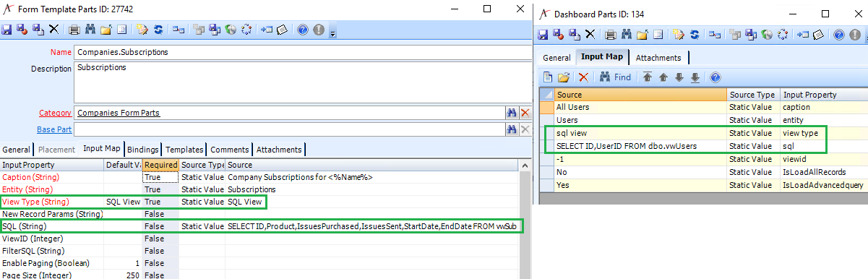Click binoculars Find icon in Form Template Parts toolbar

90,30
